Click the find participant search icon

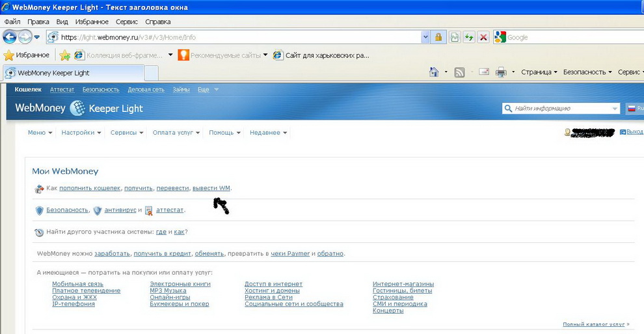(x=39, y=232)
